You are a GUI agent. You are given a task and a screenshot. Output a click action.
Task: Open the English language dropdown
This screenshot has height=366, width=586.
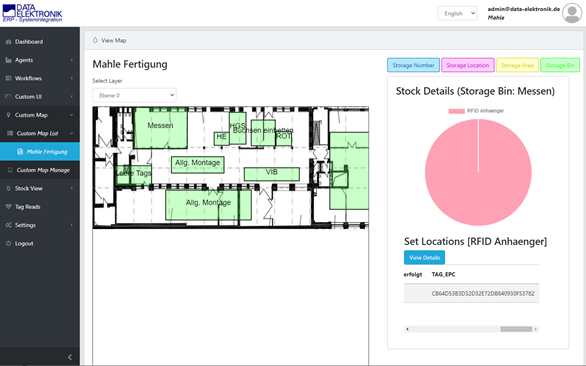coord(457,13)
